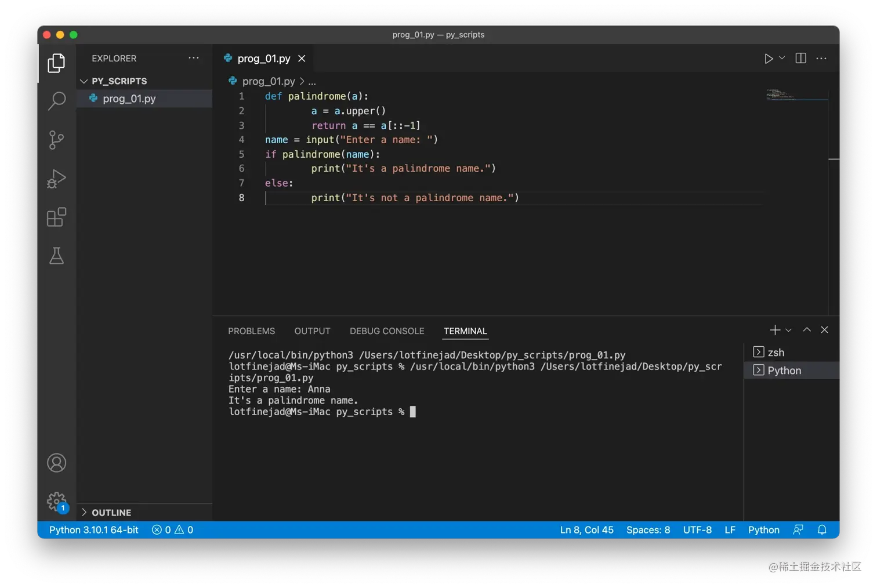Image resolution: width=877 pixels, height=588 pixels.
Task: Open the run options dropdown arrow
Action: [782, 58]
